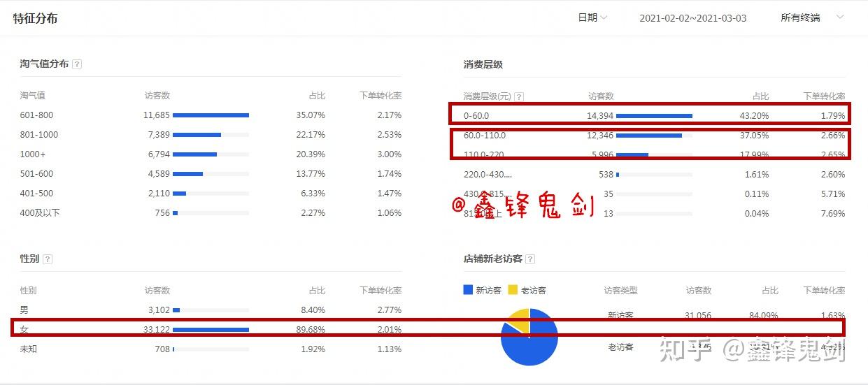The width and height of the screenshot is (868, 385).
Task: Click the 消费层级 section title
Action: click(x=483, y=64)
